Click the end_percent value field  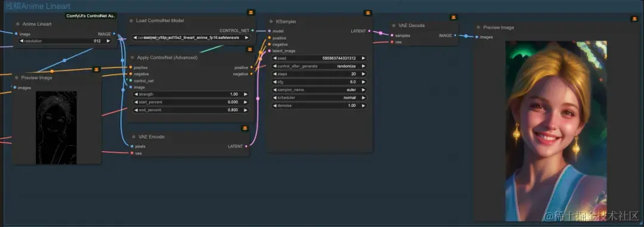point(191,110)
